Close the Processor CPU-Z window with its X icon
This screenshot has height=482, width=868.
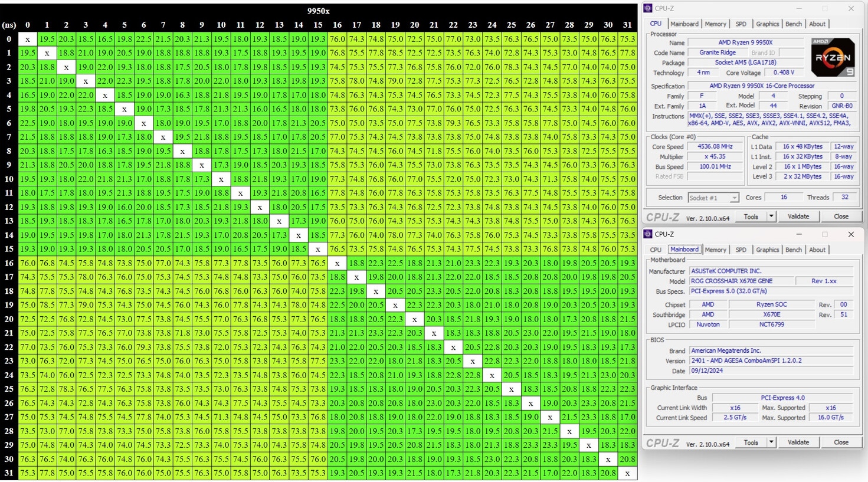[x=850, y=9]
